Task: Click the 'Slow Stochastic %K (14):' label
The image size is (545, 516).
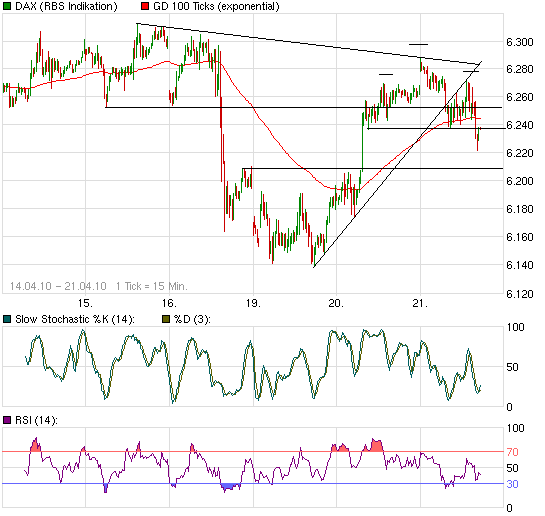Action: point(75,319)
